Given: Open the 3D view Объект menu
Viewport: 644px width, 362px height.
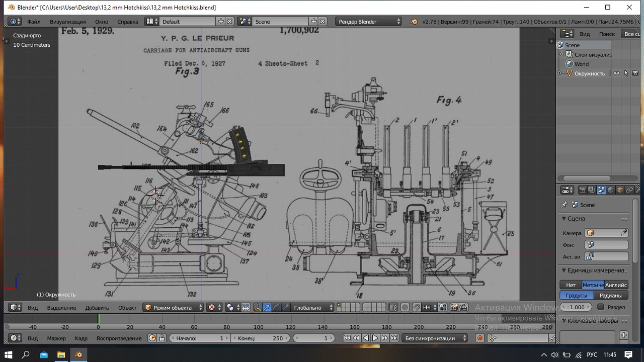Looking at the screenshot, I should (x=127, y=308).
